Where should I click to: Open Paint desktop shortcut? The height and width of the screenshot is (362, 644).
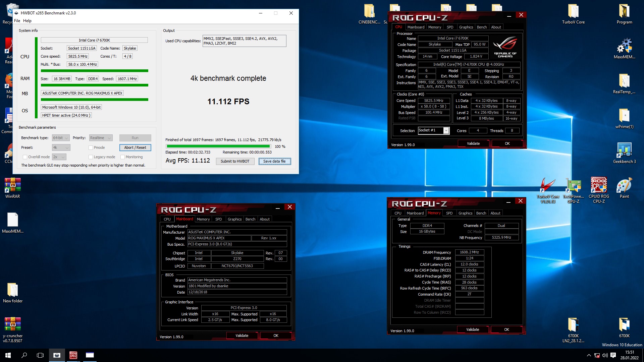point(624,188)
